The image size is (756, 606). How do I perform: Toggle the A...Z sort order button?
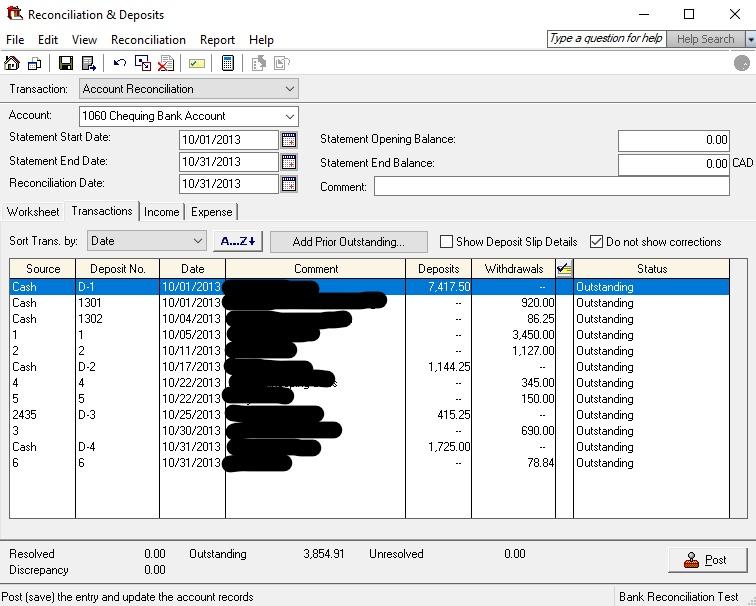238,241
